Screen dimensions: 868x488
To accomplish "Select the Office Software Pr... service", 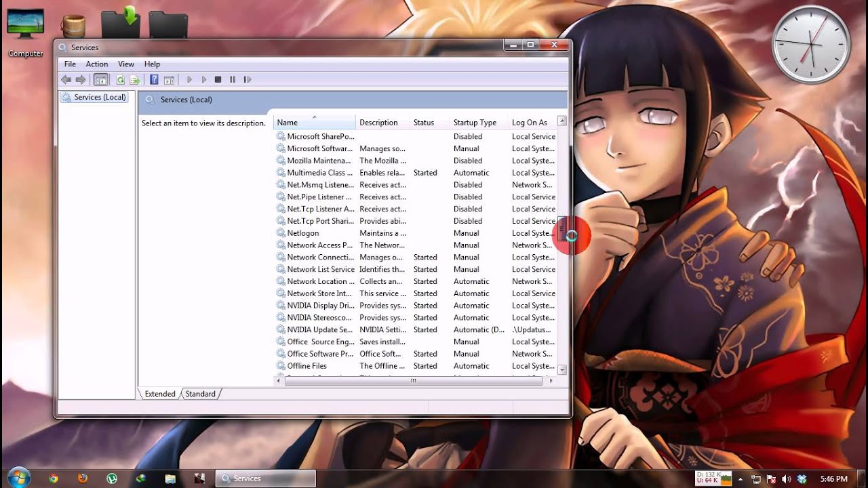I will click(415, 354).
